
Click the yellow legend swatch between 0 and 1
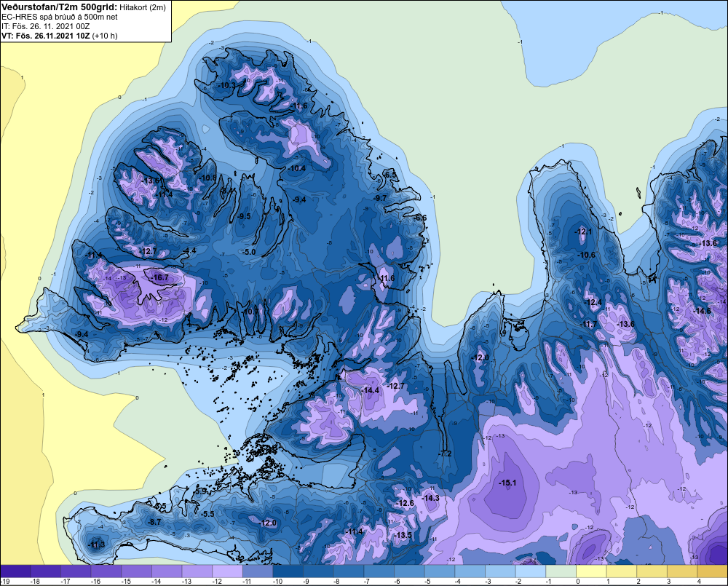(591, 571)
